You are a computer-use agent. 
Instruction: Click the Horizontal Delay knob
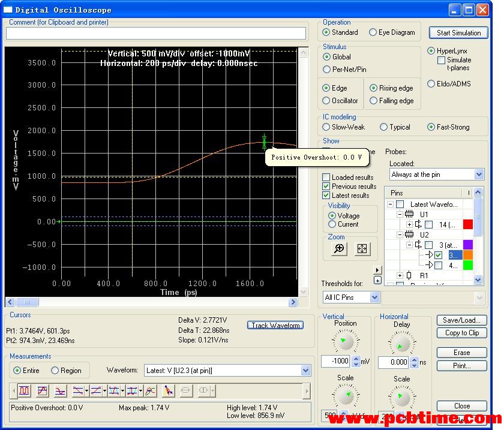[401, 344]
